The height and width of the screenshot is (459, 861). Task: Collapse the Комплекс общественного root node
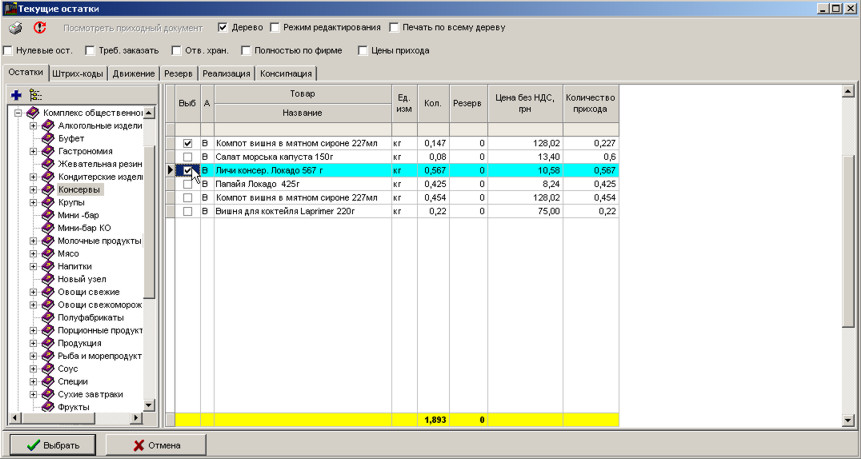point(19,113)
